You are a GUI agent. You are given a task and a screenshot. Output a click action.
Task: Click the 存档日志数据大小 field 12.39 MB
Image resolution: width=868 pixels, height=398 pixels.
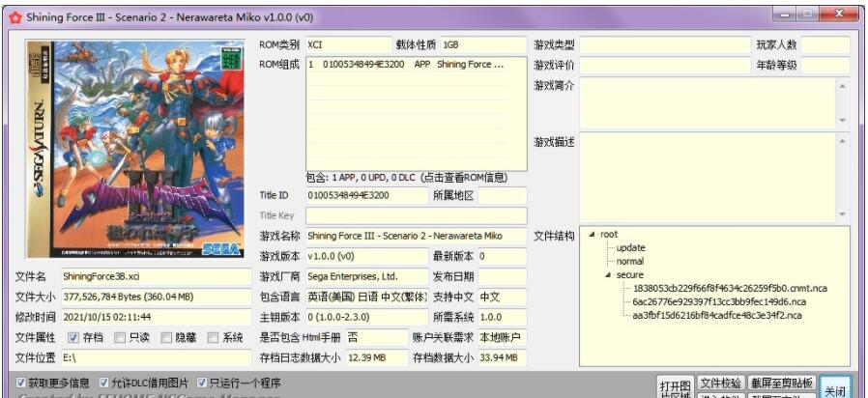click(378, 358)
